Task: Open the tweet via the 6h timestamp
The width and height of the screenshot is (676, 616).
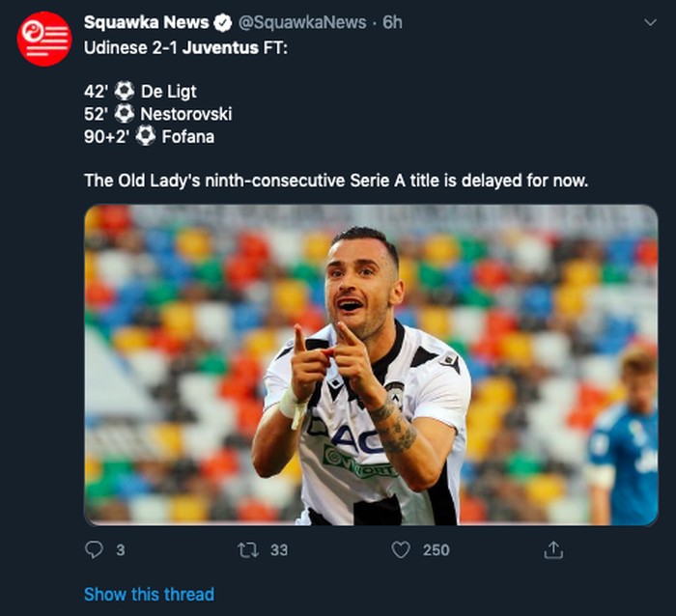Action: (392, 22)
